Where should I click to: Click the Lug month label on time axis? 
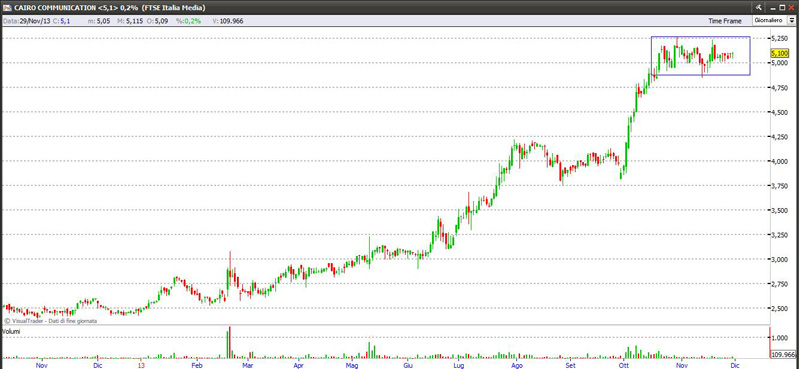459,365
